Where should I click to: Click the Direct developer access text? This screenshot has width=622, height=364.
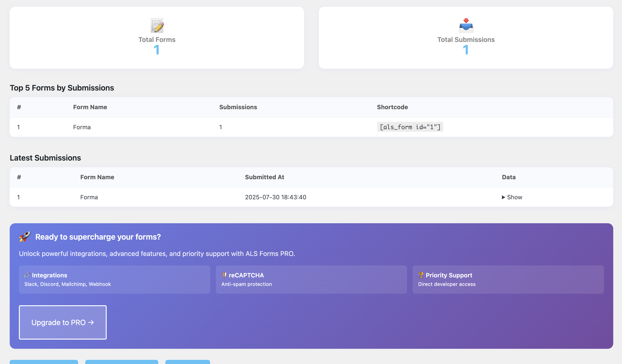point(447,284)
